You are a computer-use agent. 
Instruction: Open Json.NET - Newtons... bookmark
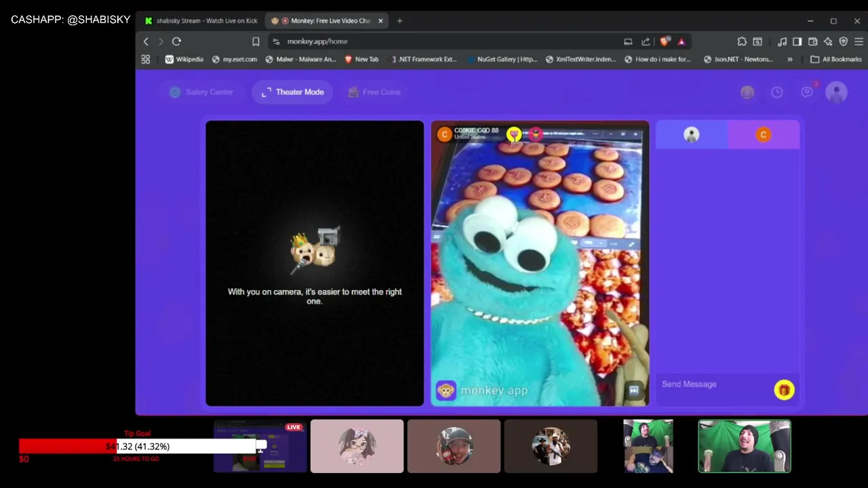click(738, 60)
